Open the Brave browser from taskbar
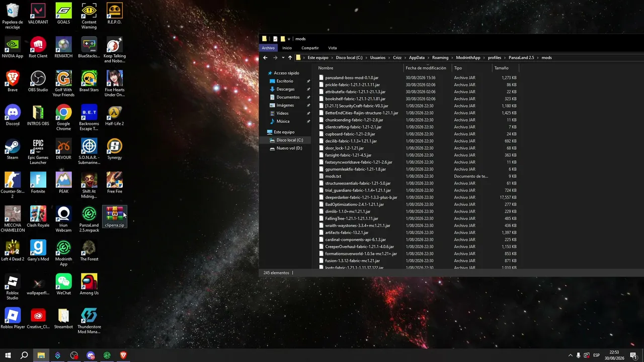The image size is (644, 362). click(123, 355)
